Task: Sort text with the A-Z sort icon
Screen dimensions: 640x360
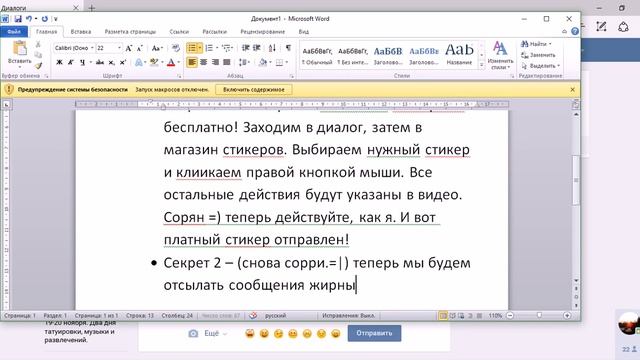Action: point(272,48)
